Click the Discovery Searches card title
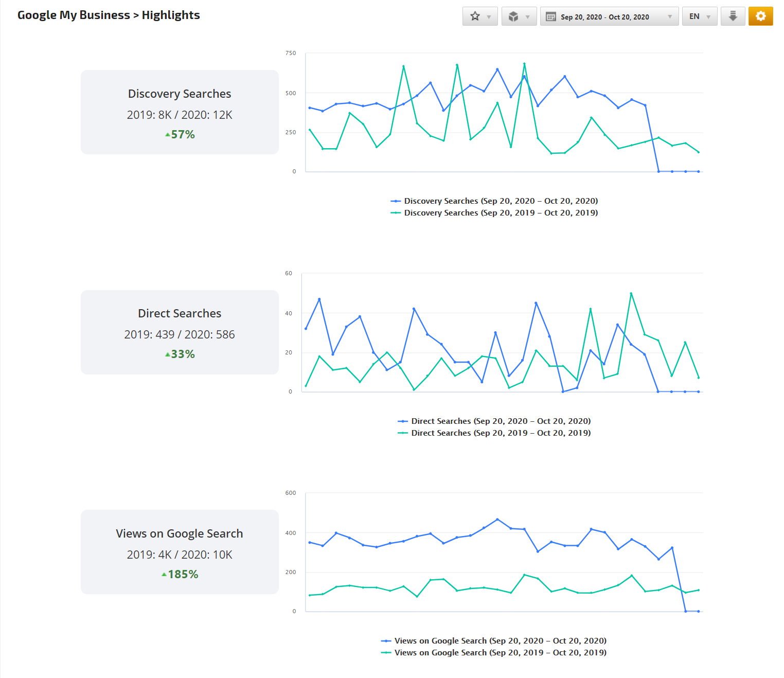784x678 pixels. point(180,94)
